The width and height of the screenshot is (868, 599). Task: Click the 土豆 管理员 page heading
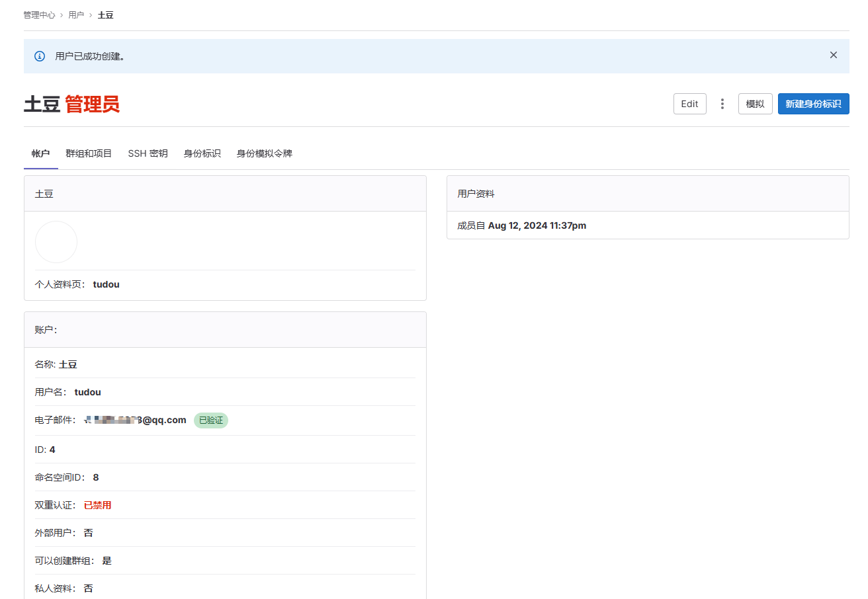[x=71, y=104]
